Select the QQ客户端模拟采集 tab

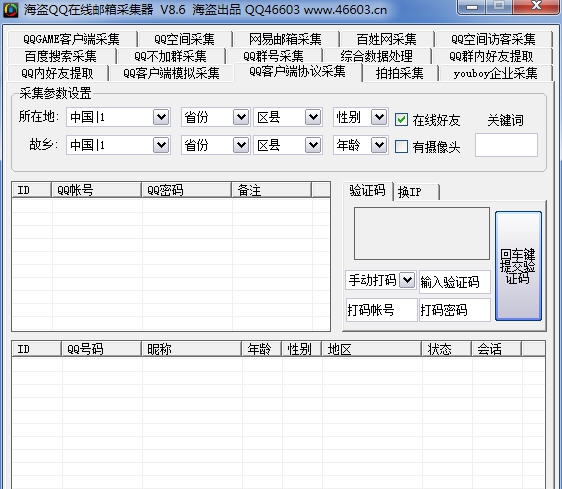171,73
